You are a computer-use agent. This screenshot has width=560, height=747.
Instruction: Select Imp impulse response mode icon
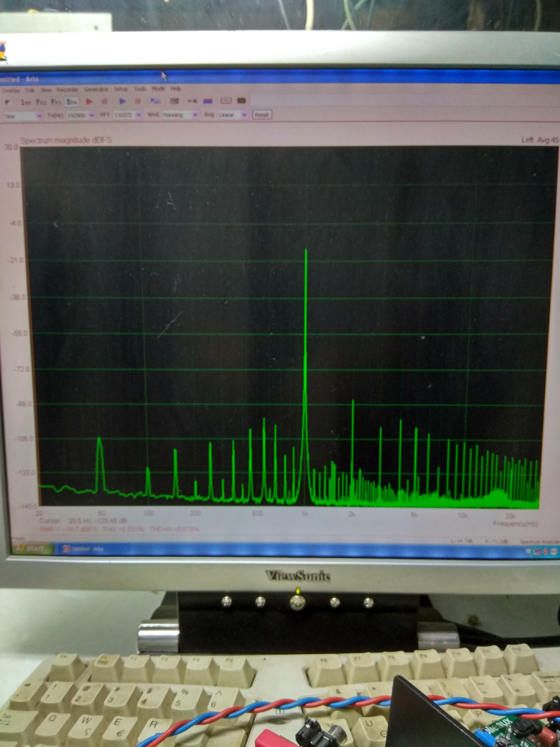(x=26, y=102)
